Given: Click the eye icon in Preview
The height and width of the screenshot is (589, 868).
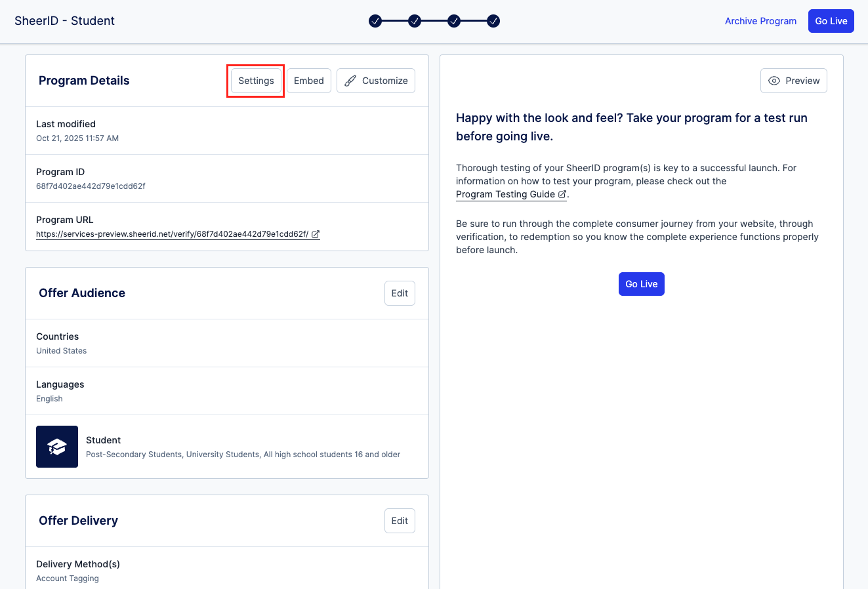Looking at the screenshot, I should click(x=774, y=81).
